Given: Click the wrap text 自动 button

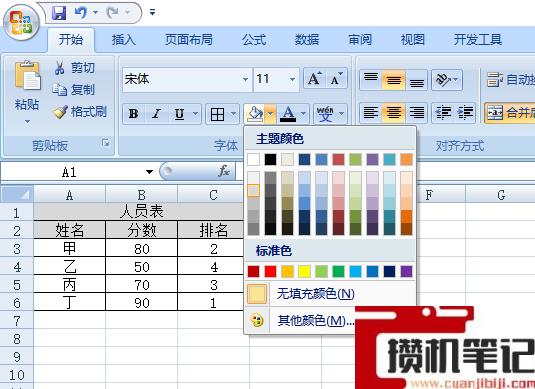Looking at the screenshot, I should pos(510,80).
